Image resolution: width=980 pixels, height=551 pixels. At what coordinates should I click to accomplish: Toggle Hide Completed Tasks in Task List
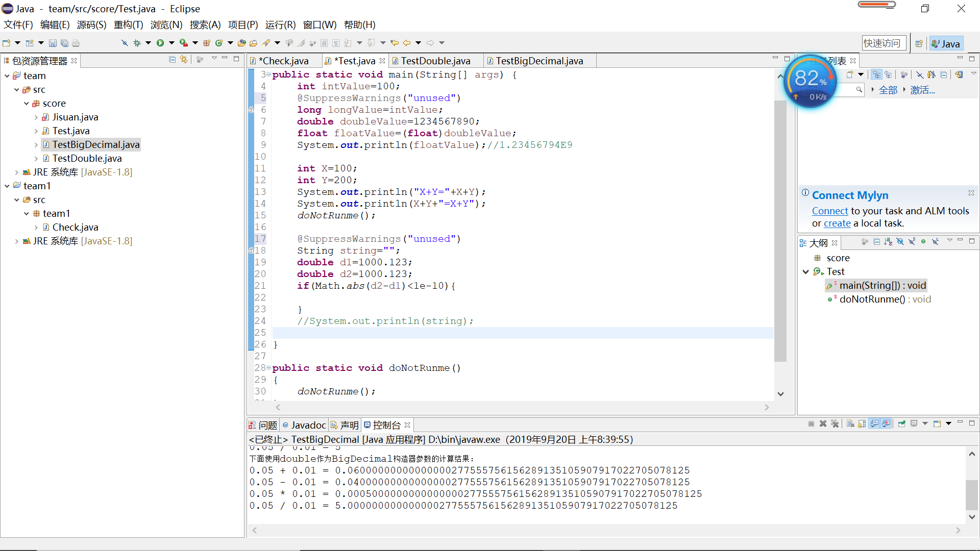919,74
